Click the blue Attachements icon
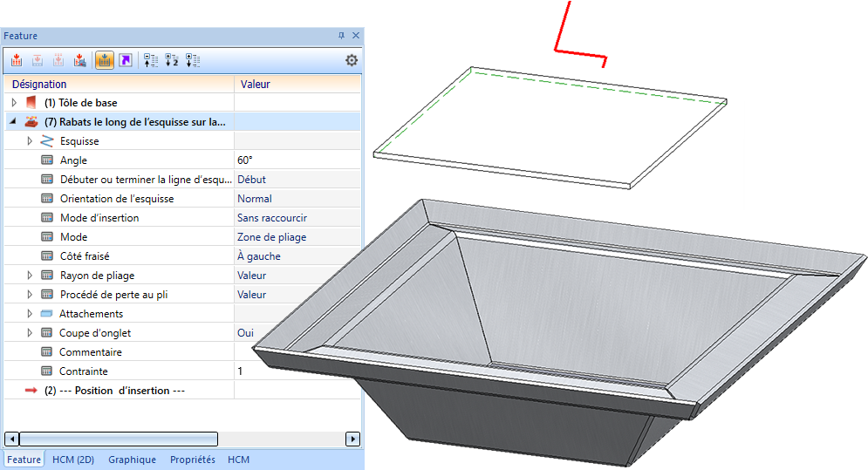The image size is (868, 470). [46, 313]
